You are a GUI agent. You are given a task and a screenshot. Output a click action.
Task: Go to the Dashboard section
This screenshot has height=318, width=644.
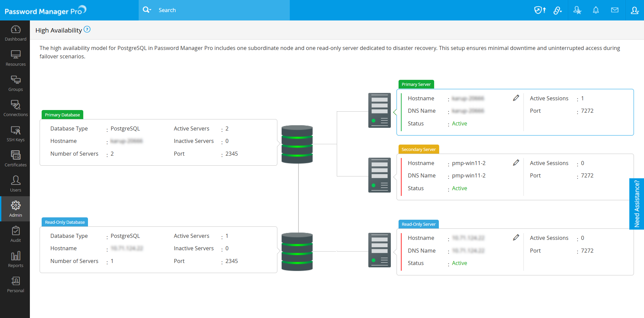tap(15, 33)
